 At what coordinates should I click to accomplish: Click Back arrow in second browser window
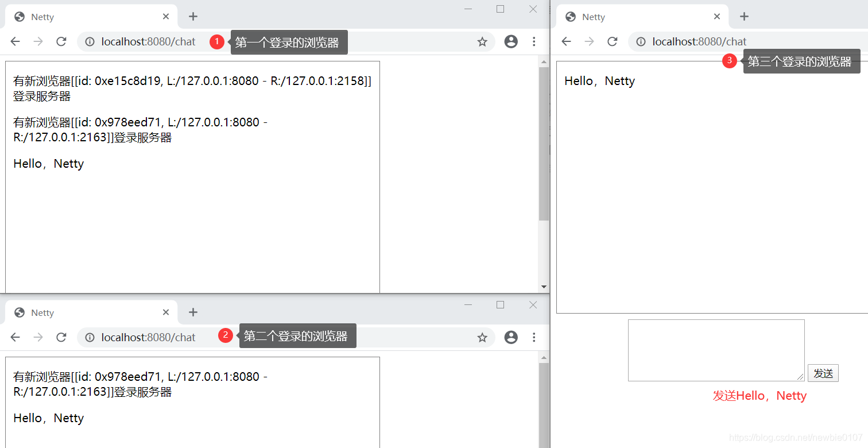pyautogui.click(x=15, y=337)
